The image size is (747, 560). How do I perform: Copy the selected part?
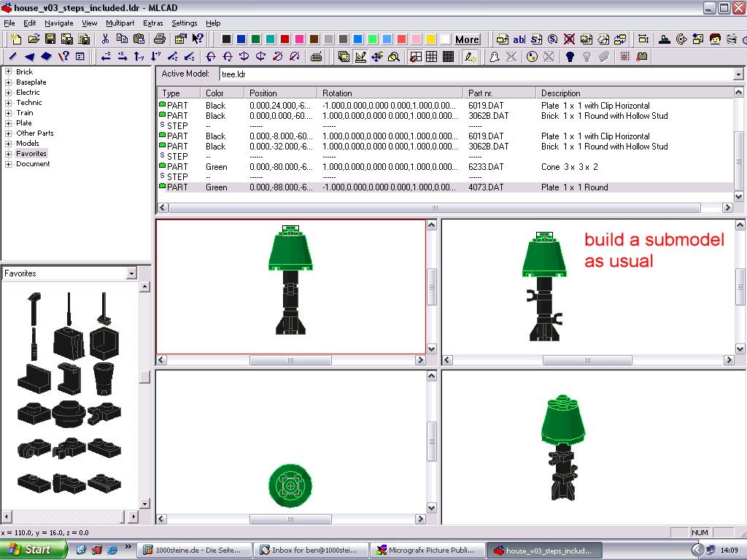pos(122,39)
